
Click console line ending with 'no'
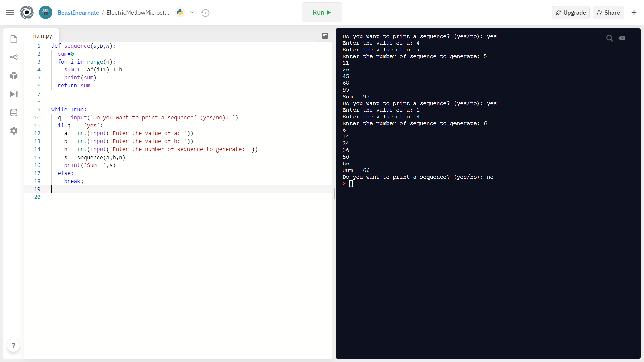(418, 177)
